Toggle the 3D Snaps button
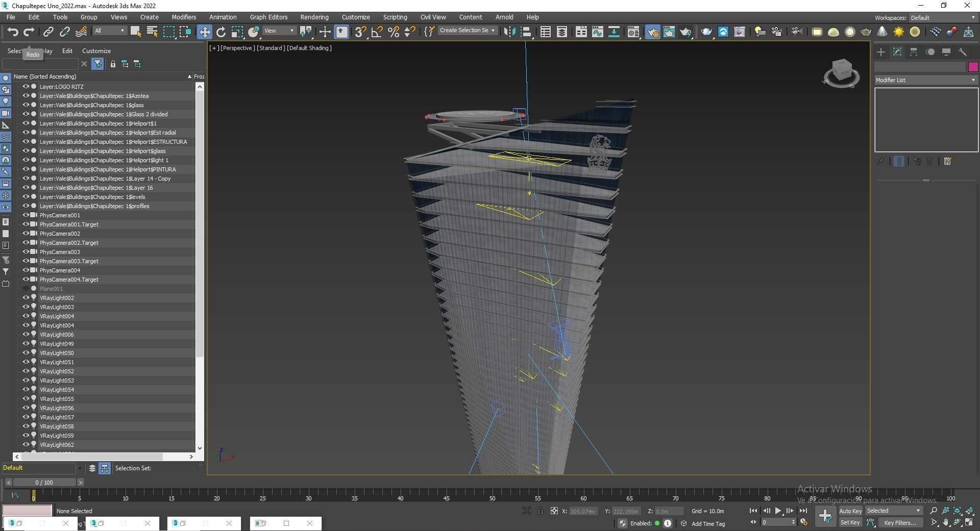 coord(360,32)
